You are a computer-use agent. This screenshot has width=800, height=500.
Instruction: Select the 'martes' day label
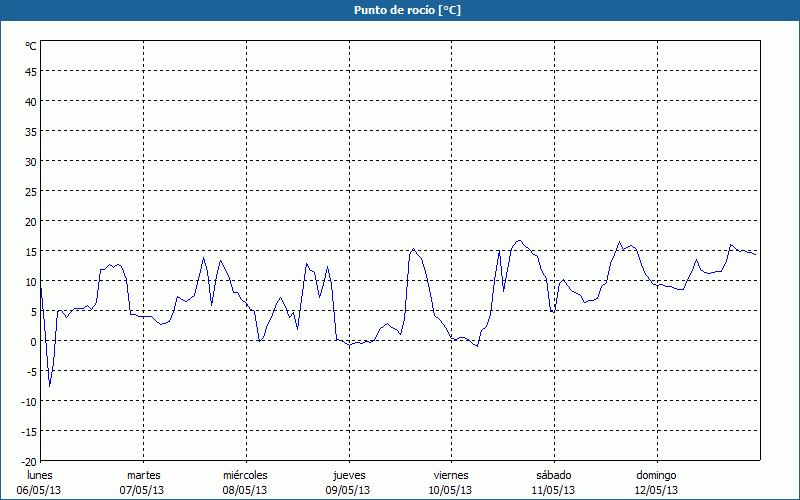coord(143,475)
